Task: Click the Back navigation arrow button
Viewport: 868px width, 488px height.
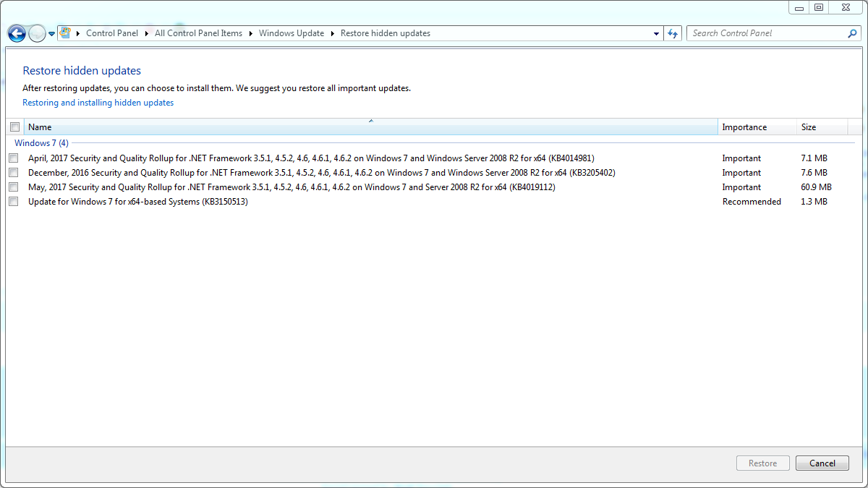Action: click(17, 33)
